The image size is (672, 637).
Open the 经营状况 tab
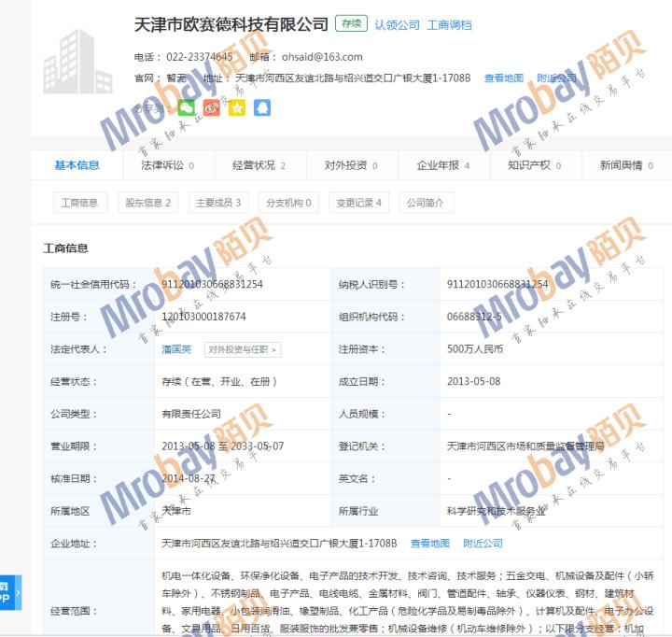[x=259, y=165]
